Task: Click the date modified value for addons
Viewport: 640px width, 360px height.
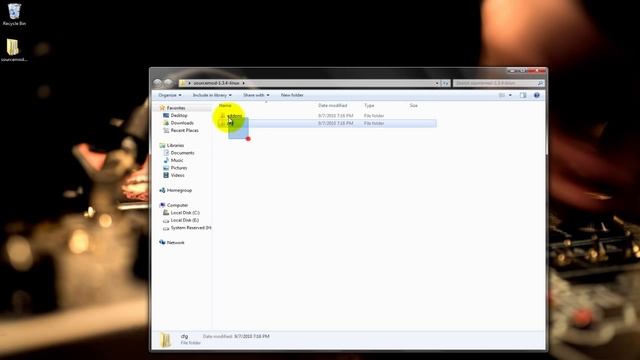Action: click(336, 116)
